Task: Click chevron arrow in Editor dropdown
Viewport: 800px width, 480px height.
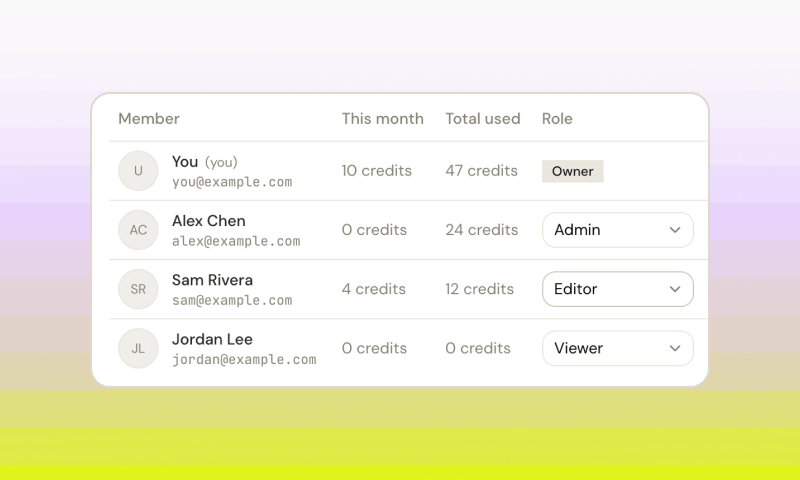Action: (x=675, y=289)
